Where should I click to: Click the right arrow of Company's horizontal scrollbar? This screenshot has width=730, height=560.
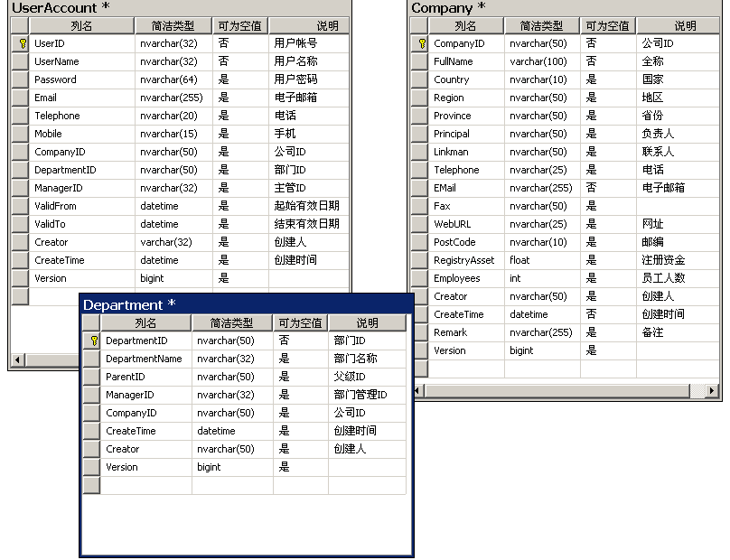[x=714, y=388]
